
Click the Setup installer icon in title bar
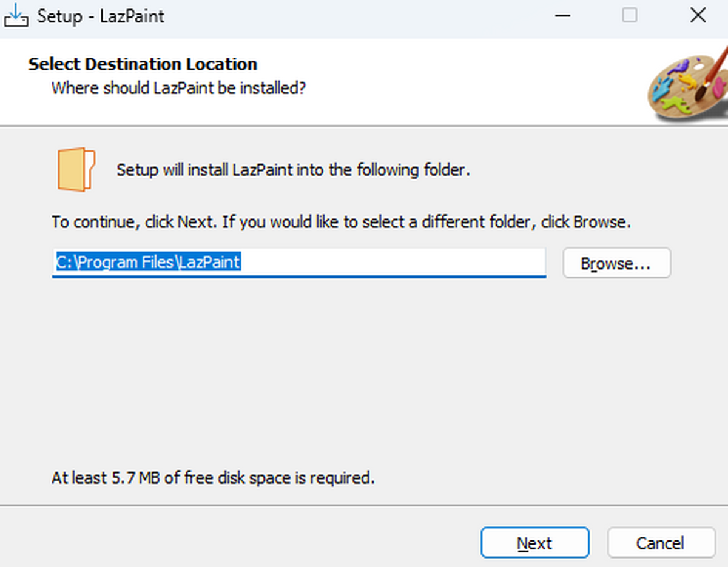(16, 16)
